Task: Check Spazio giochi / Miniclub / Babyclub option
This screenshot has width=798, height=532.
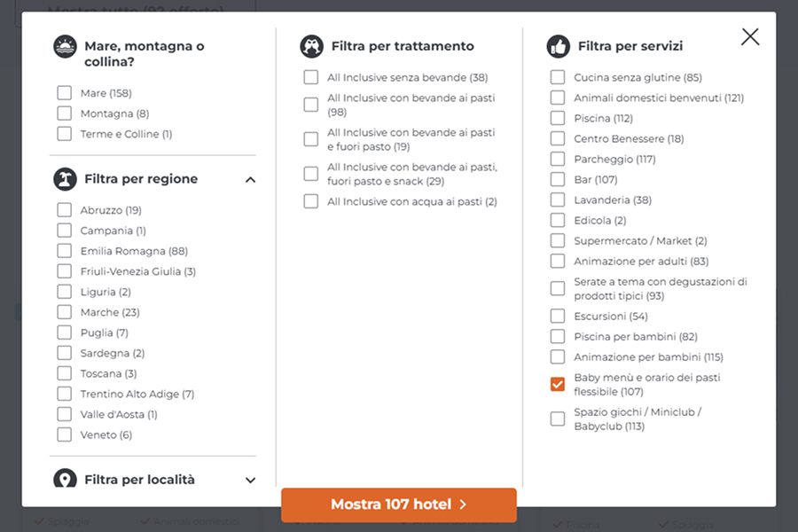Action: (x=558, y=419)
